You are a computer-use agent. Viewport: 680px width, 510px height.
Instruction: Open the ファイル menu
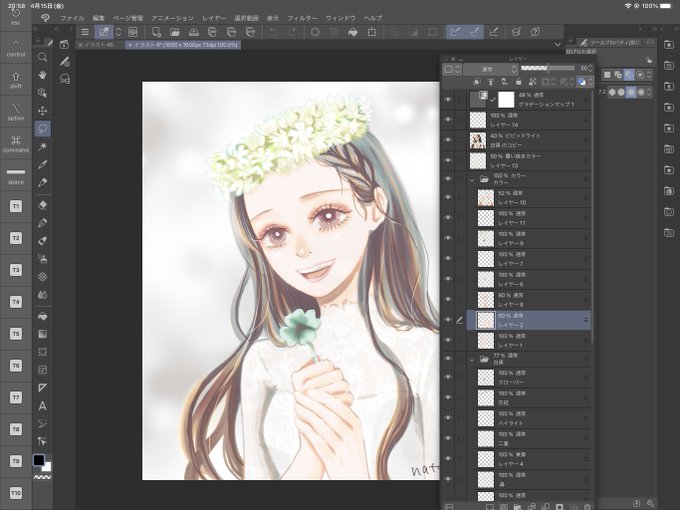[x=72, y=18]
